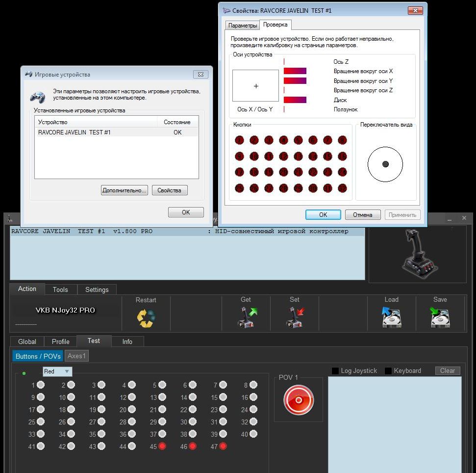Open the Red color dropdown
This screenshot has width=476, height=473.
point(57,371)
